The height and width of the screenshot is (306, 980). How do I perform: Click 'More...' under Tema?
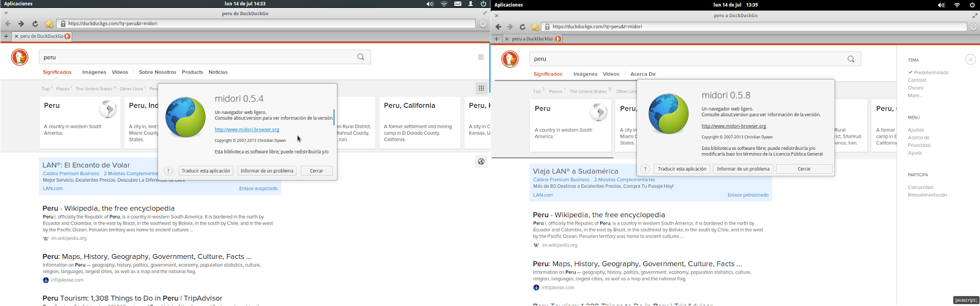tap(914, 95)
